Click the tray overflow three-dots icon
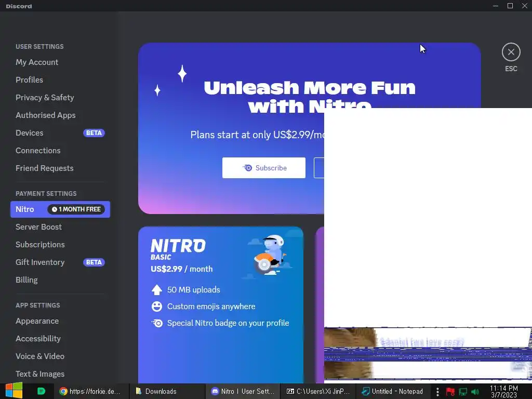Screen dimensions: 532x399 coord(437,392)
